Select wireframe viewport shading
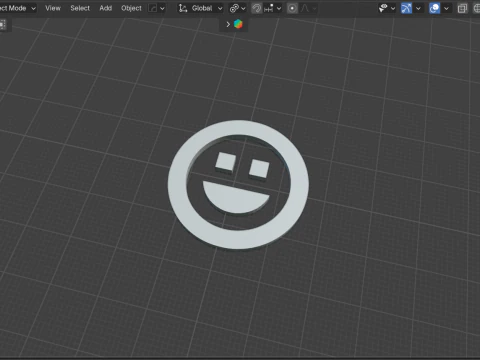The height and width of the screenshot is (360, 480). coord(477,8)
